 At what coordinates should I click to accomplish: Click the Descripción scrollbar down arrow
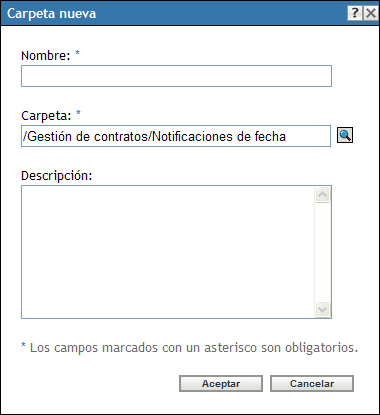point(322,309)
